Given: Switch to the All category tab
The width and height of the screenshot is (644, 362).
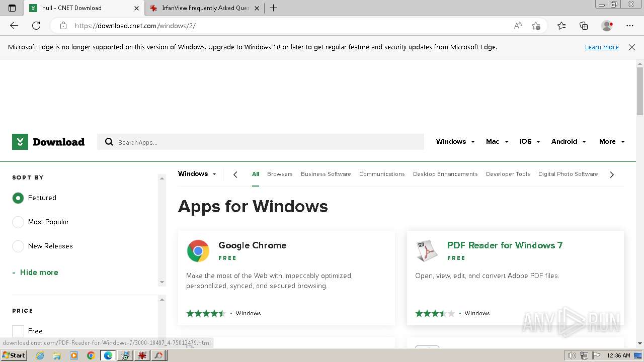Looking at the screenshot, I should pyautogui.click(x=256, y=174).
